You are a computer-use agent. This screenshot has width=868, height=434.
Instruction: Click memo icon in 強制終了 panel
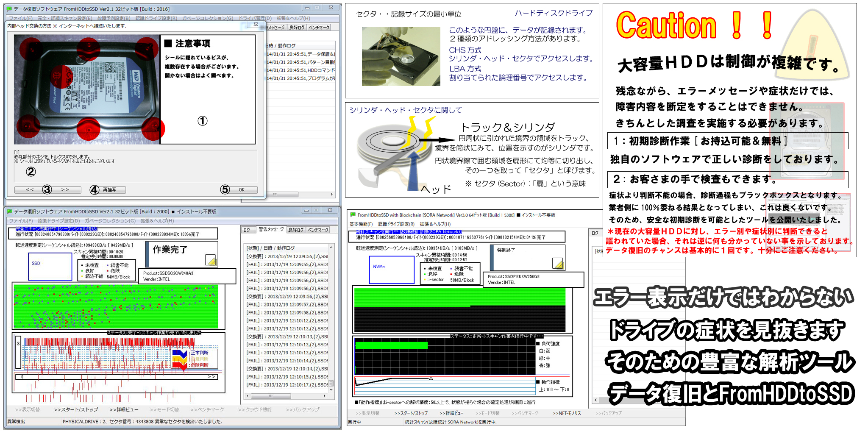[x=558, y=264]
